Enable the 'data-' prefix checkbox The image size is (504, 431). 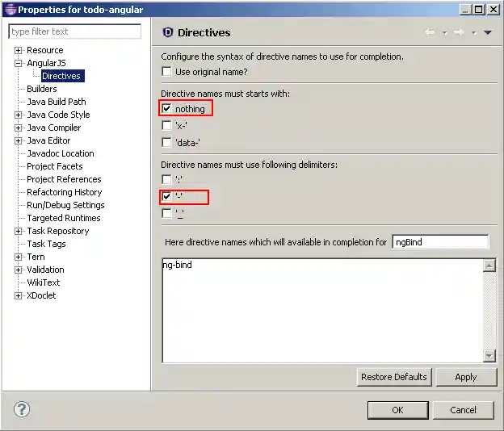(x=166, y=142)
